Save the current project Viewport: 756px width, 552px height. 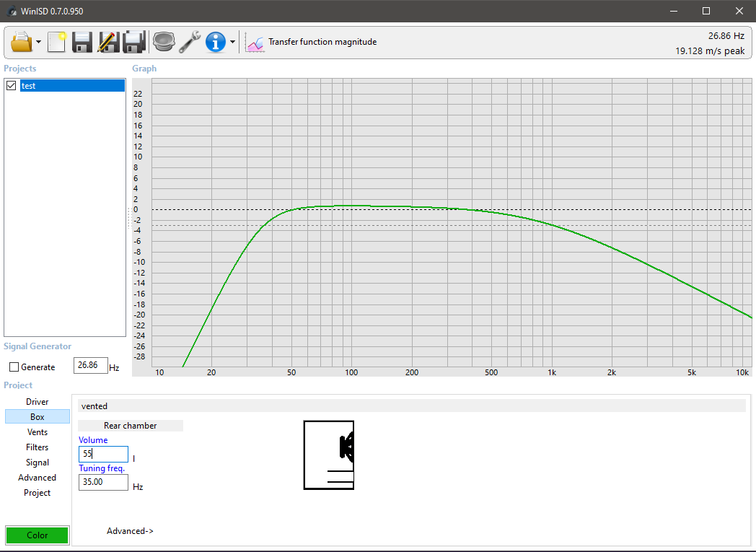(x=82, y=42)
